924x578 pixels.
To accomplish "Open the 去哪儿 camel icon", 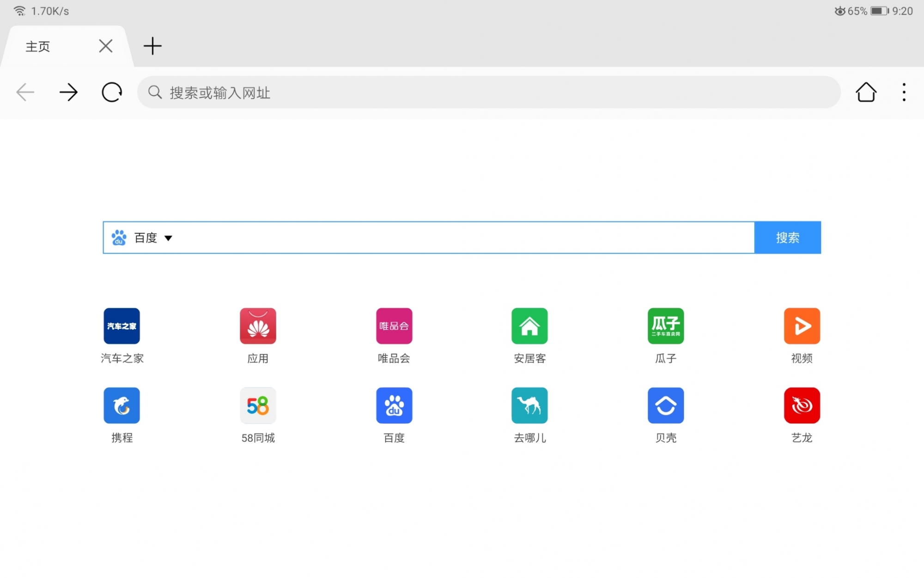I will pos(529,406).
